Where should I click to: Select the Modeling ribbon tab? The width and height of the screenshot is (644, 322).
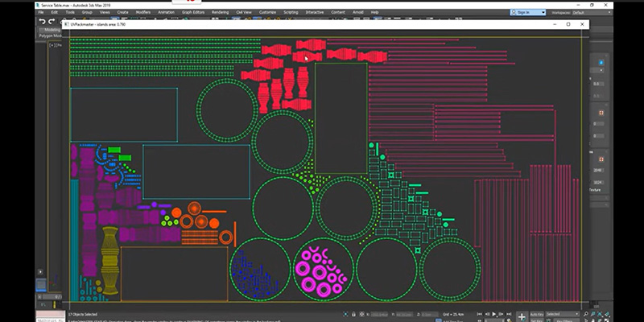pos(52,30)
